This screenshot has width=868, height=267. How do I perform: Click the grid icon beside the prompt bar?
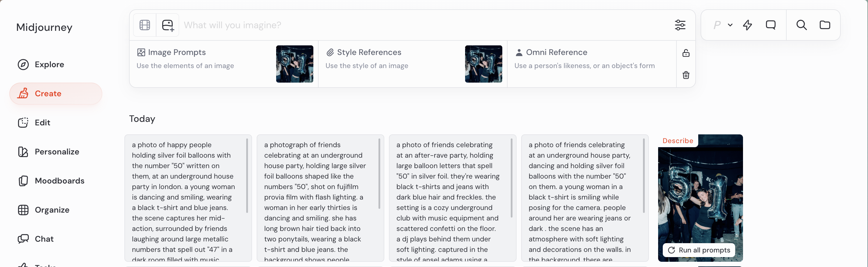(144, 25)
